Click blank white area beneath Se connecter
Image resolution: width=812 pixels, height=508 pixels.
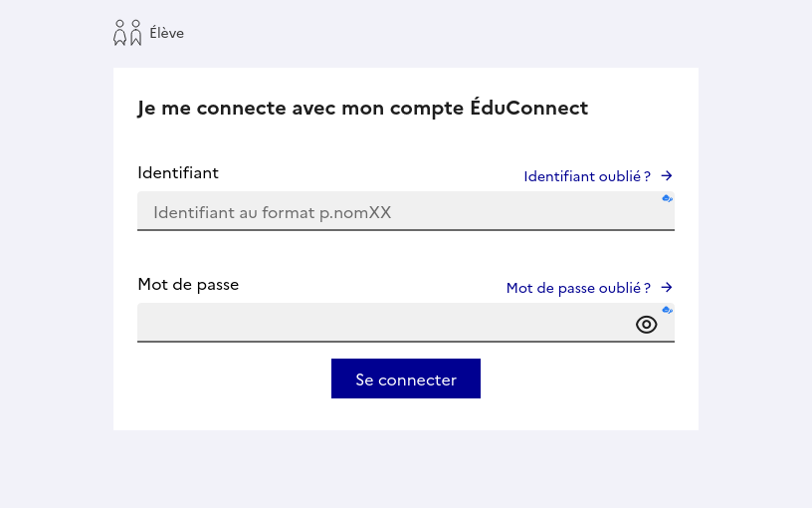point(406,415)
